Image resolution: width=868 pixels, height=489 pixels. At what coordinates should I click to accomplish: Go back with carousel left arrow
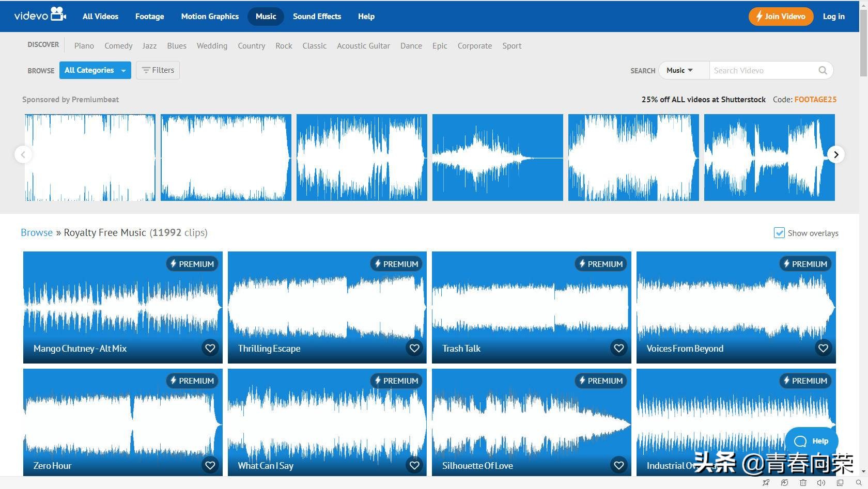23,154
